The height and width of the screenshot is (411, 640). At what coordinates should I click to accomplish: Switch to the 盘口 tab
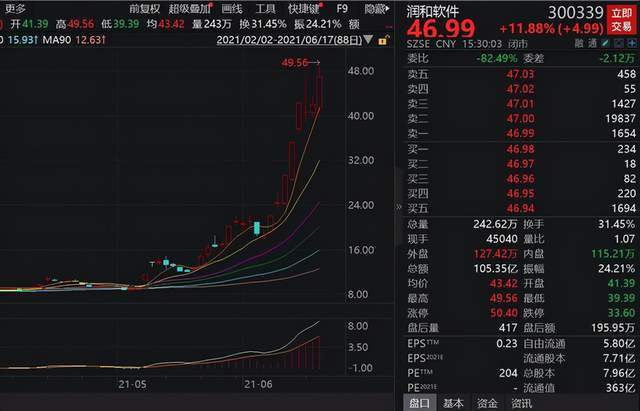coord(419,403)
